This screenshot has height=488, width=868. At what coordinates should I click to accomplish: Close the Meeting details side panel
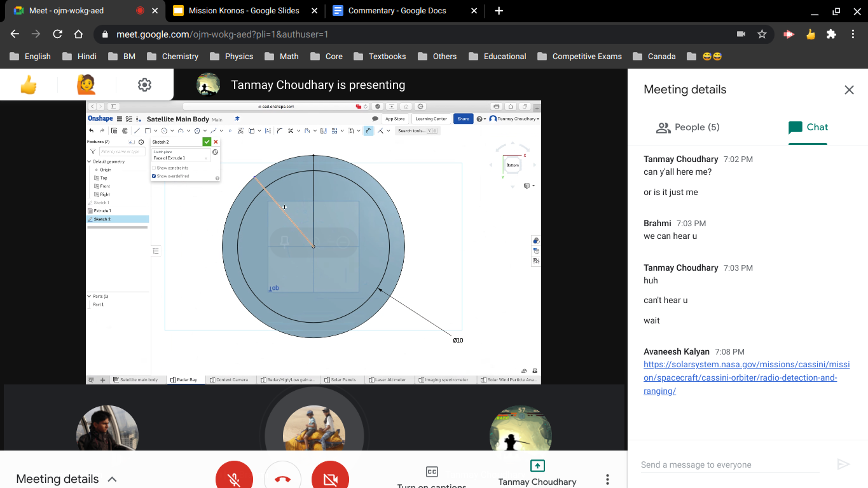click(849, 90)
